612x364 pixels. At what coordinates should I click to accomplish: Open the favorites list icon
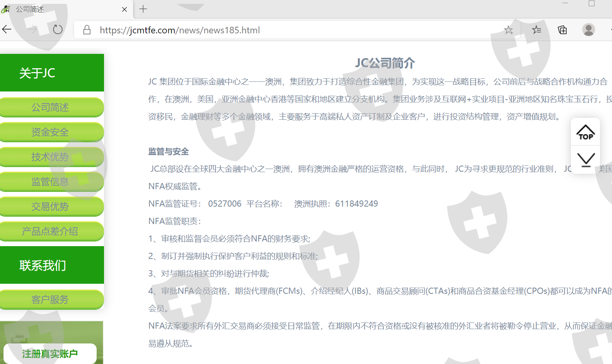click(x=537, y=30)
